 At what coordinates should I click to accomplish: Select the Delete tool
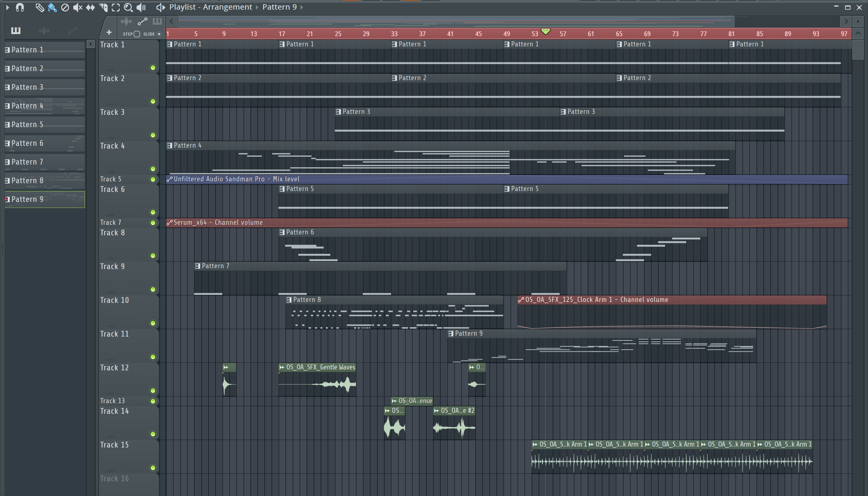65,8
